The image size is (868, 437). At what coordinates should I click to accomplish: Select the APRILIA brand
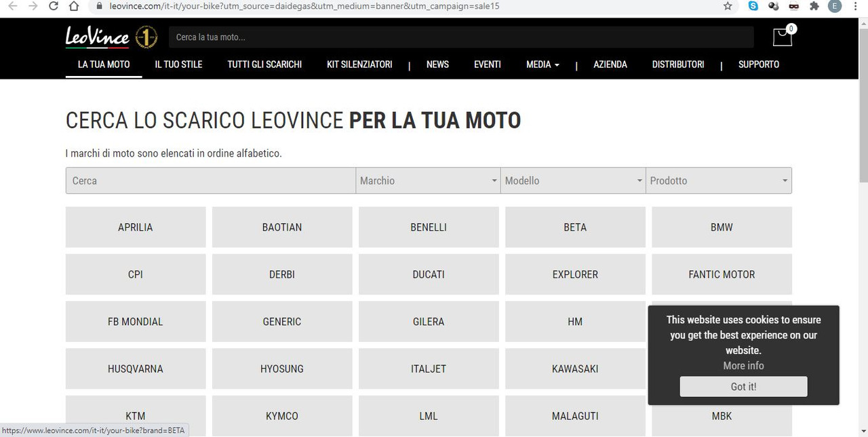pos(136,227)
